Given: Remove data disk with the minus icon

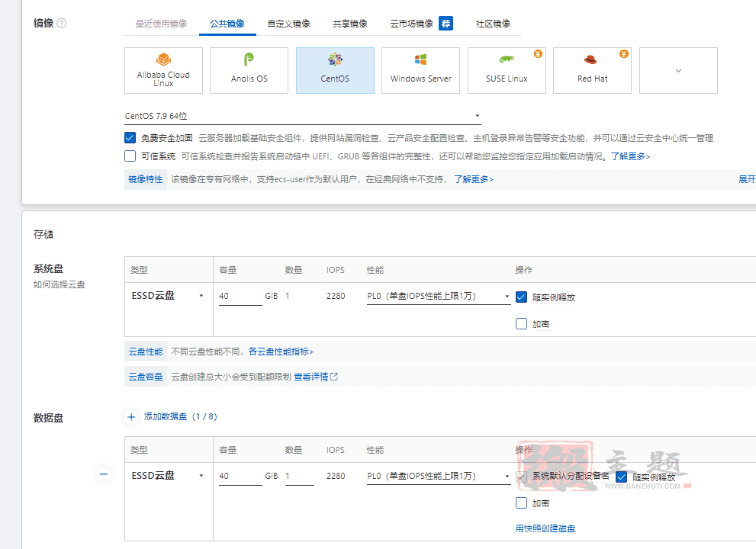Looking at the screenshot, I should coord(103,475).
